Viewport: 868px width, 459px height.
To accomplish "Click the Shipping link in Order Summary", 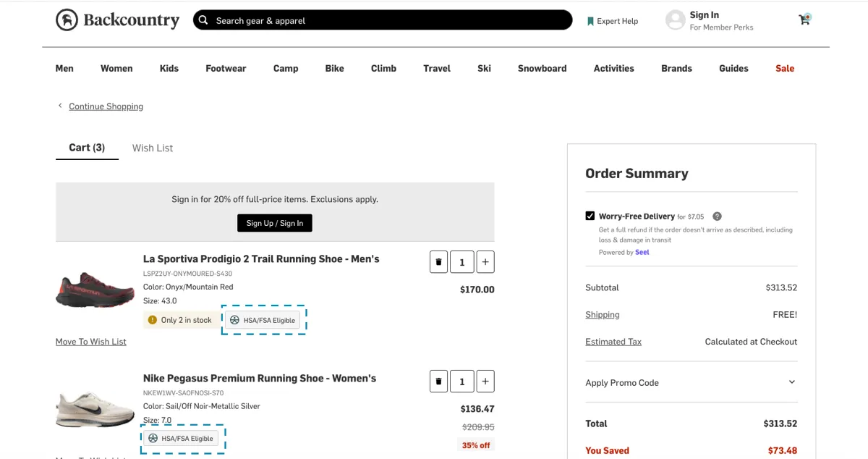I will point(603,315).
